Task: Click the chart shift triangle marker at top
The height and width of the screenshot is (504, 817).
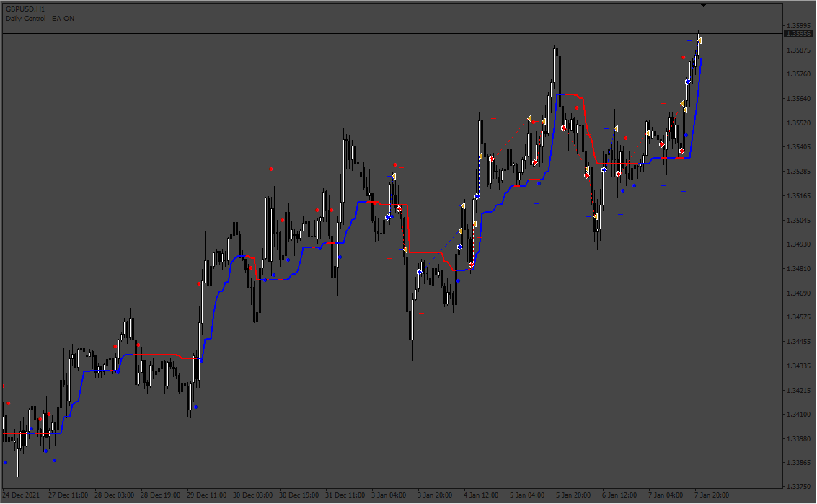Action: (703, 5)
